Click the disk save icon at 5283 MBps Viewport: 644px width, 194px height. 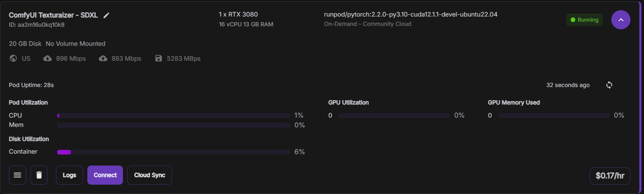159,58
